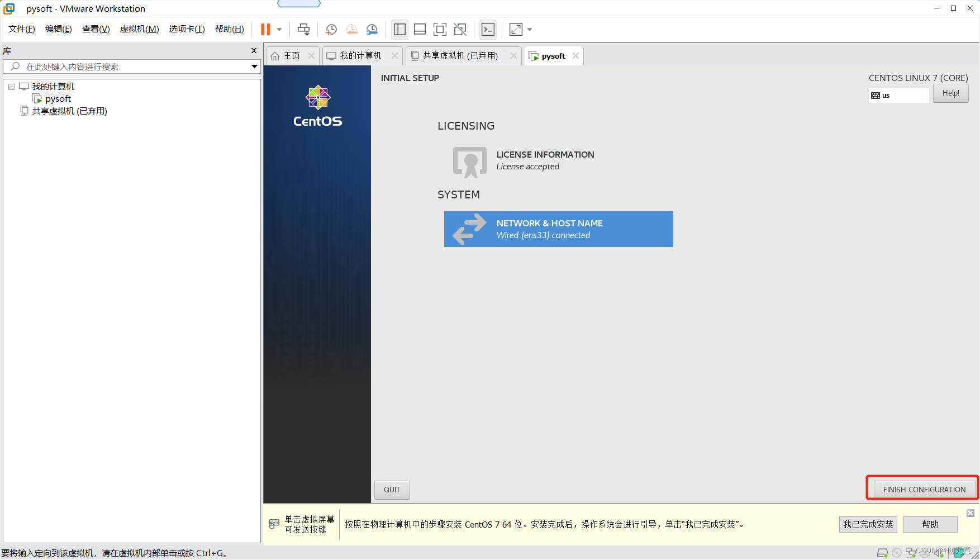The width and height of the screenshot is (980, 560).
Task: Close the 主页 tab
Action: tap(312, 56)
